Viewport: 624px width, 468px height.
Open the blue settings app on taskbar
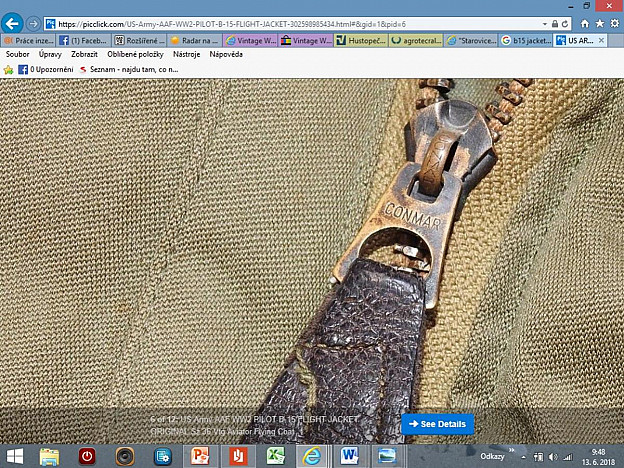[163, 456]
